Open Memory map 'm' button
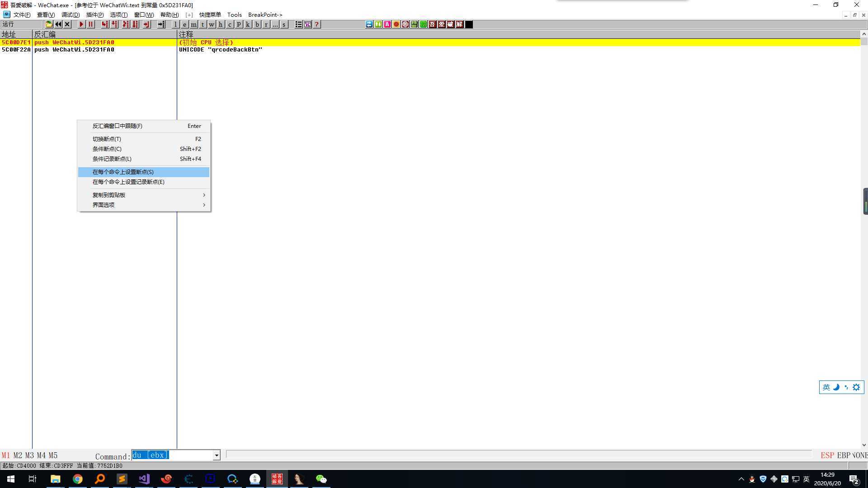868x488 pixels. (x=193, y=24)
